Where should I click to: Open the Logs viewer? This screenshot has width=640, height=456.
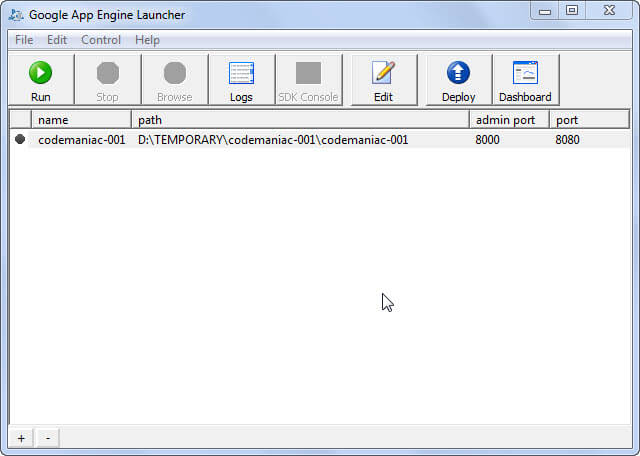point(241,80)
